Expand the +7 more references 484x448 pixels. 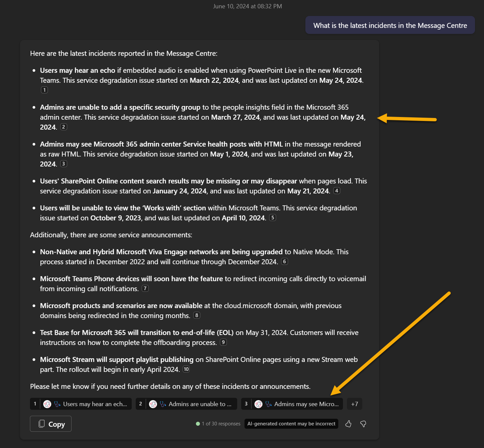(x=355, y=404)
